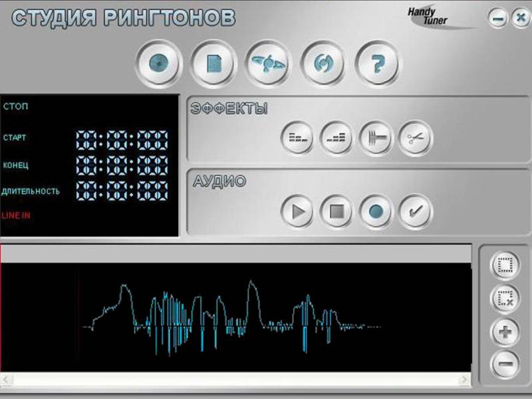The image size is (532, 399).
Task: Open help with the question mark button
Action: [377, 64]
